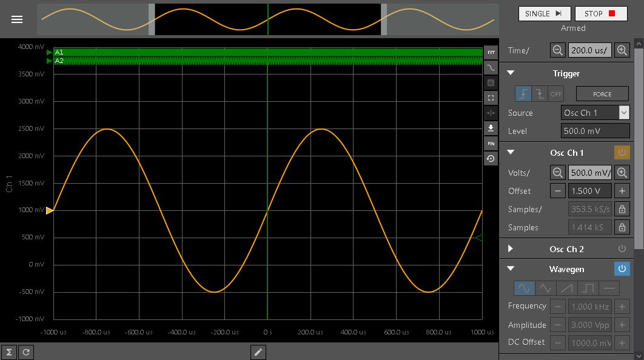Click the green trigger level marker
This screenshot has width=644, height=360.
coord(479,238)
